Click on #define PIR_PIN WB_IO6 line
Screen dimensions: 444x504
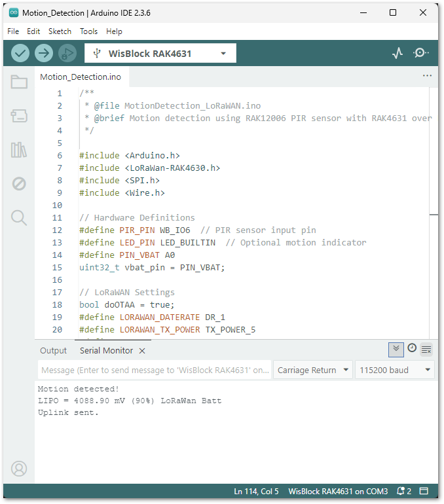tap(135, 230)
